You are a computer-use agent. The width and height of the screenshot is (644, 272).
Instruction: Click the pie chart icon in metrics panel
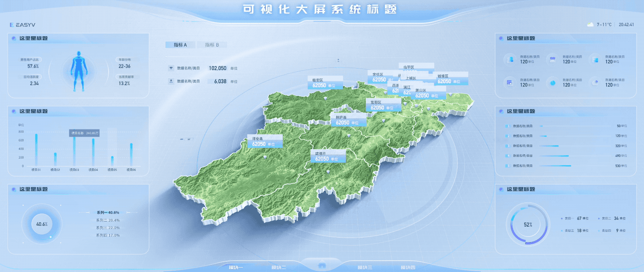pos(552,83)
